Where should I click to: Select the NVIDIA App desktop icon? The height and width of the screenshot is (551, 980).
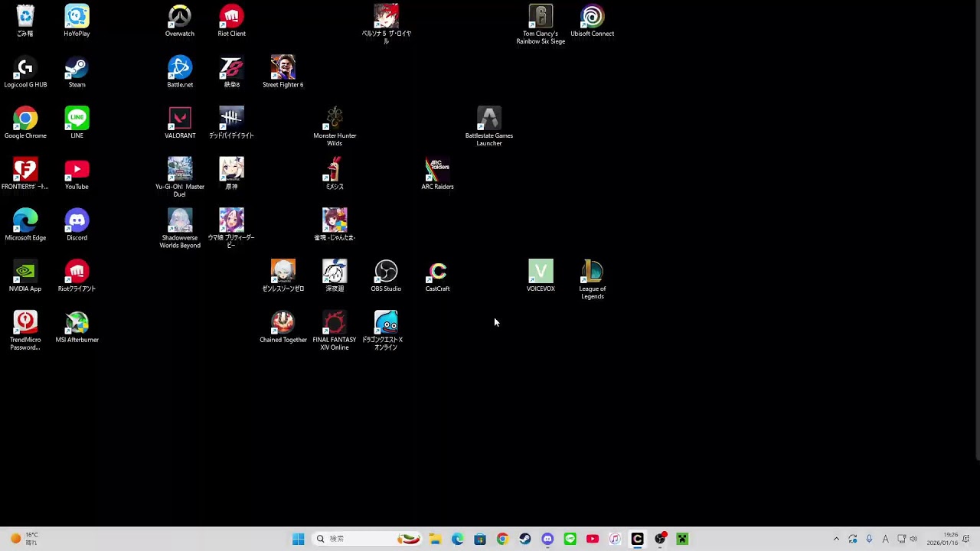point(25,276)
